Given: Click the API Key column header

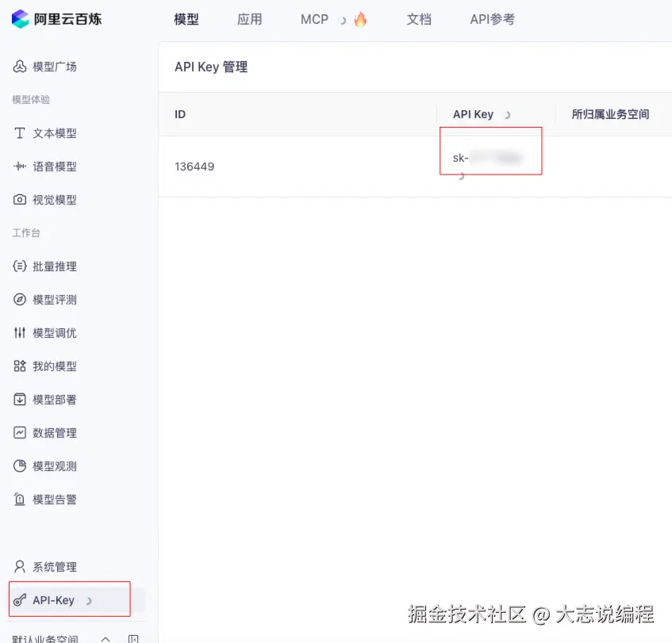Looking at the screenshot, I should [x=473, y=114].
